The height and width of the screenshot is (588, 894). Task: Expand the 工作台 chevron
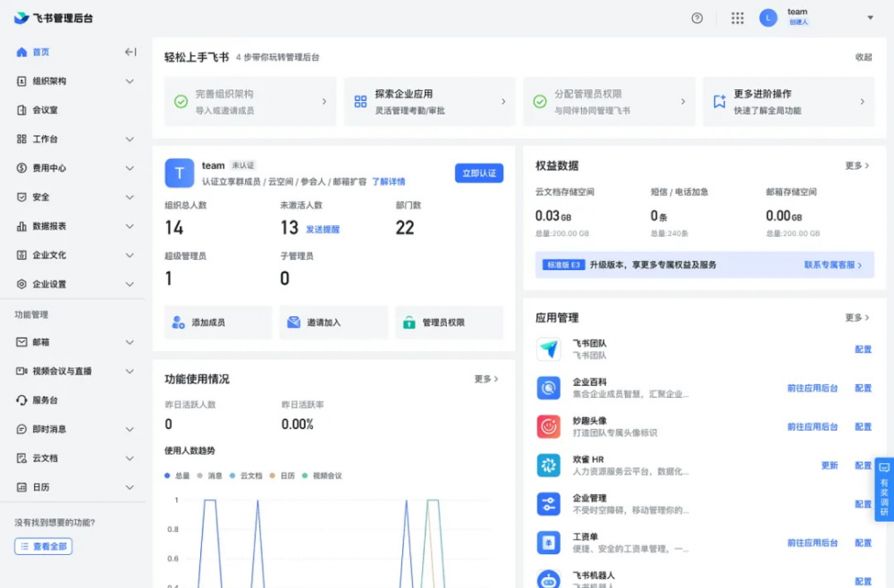coord(130,139)
